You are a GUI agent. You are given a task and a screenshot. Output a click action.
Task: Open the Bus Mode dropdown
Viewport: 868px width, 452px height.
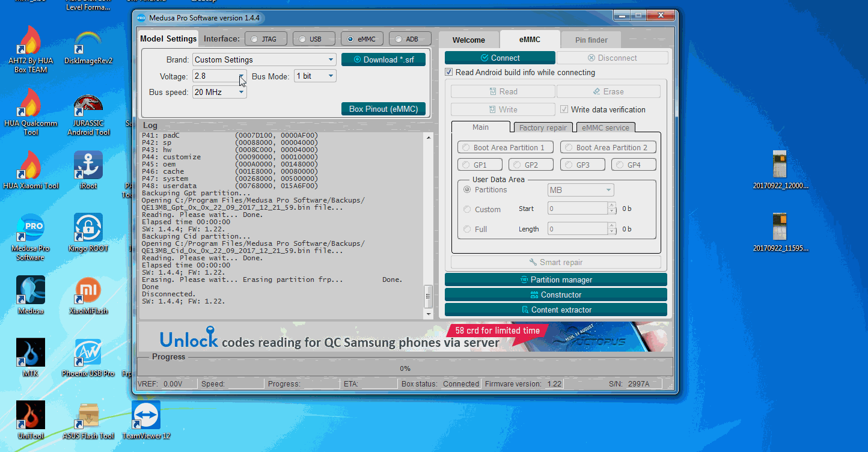click(315, 76)
